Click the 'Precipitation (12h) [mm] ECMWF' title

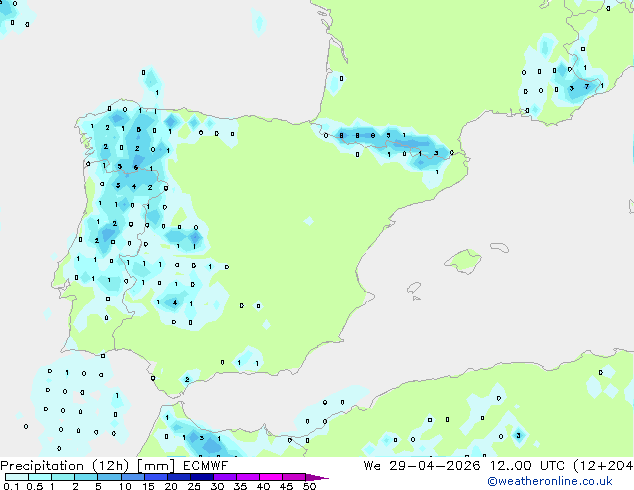coord(114,466)
